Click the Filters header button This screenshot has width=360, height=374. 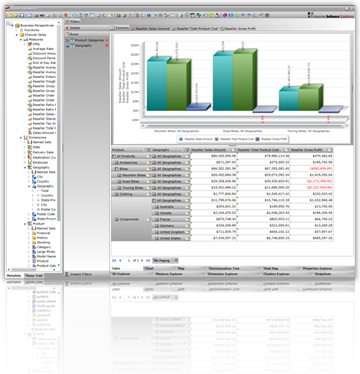(x=72, y=22)
